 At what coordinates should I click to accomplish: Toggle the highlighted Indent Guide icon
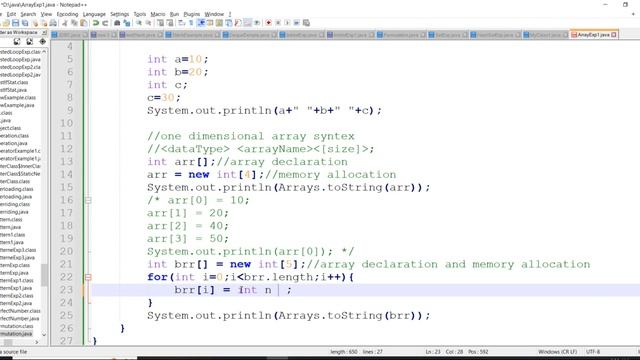click(x=201, y=23)
